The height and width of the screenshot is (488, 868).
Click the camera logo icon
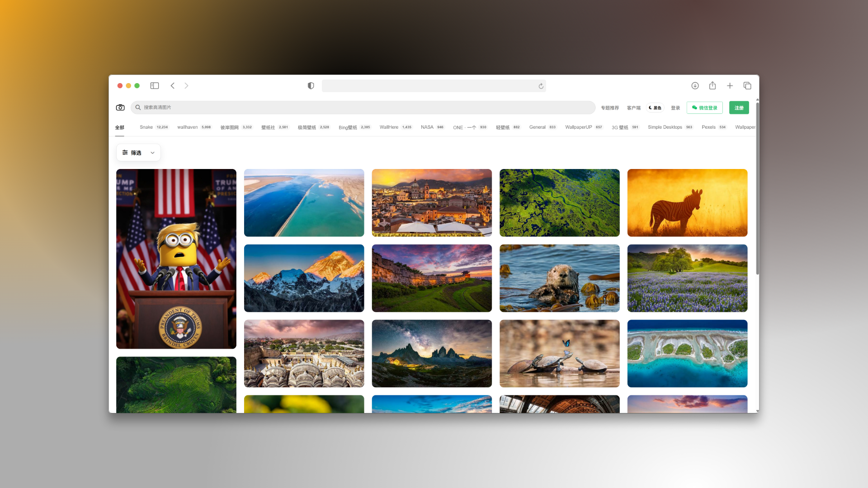[120, 108]
